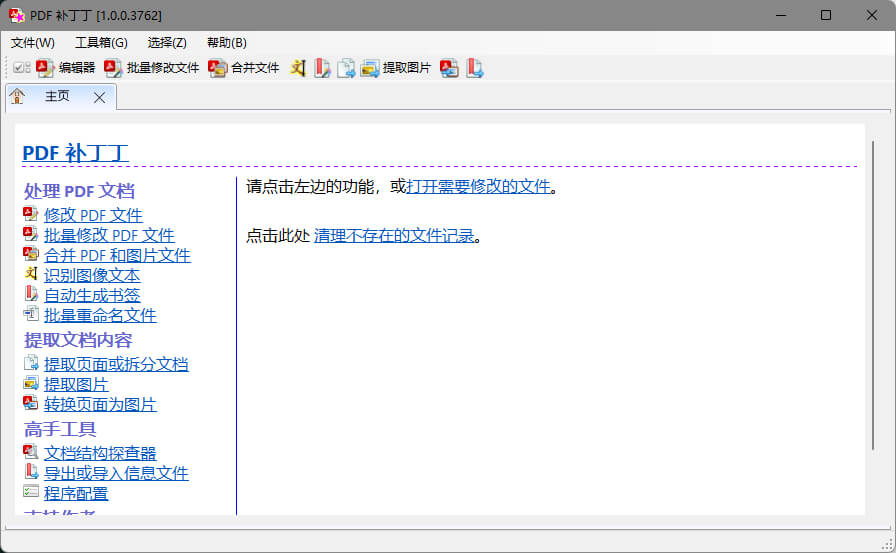Click the checkbox list icon at toolbar start
This screenshot has width=896, height=553.
coord(22,68)
